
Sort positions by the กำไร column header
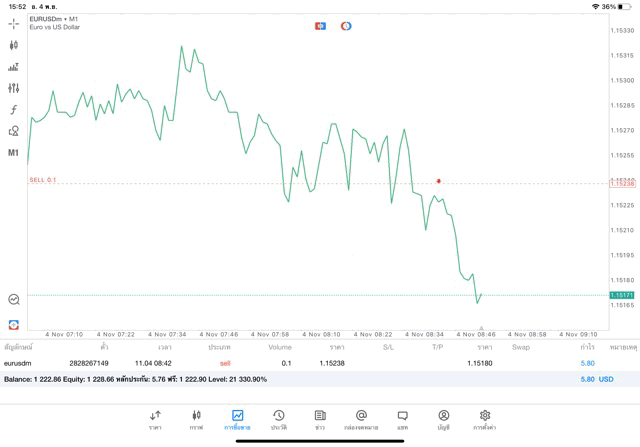(588, 347)
